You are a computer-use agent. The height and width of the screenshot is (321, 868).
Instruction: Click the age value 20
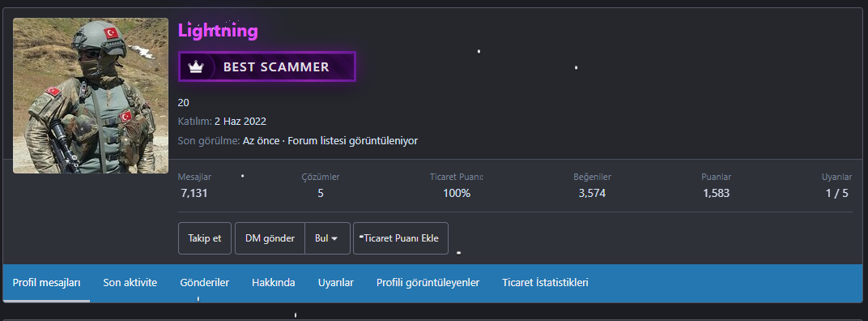point(183,103)
